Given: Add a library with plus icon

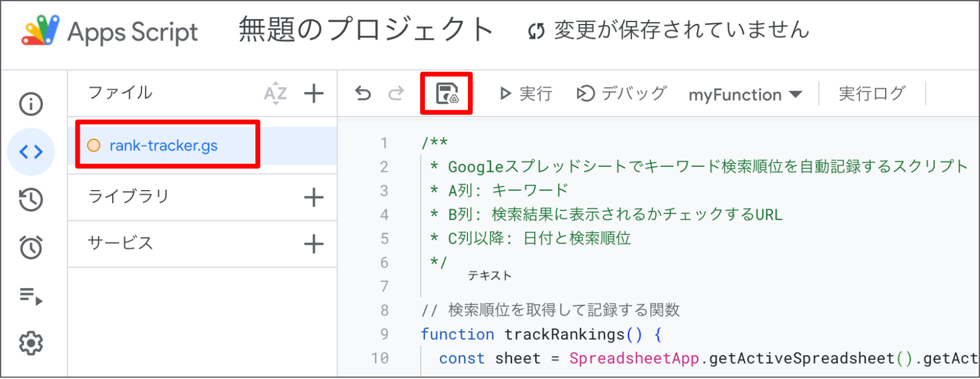Looking at the screenshot, I should coord(314,197).
